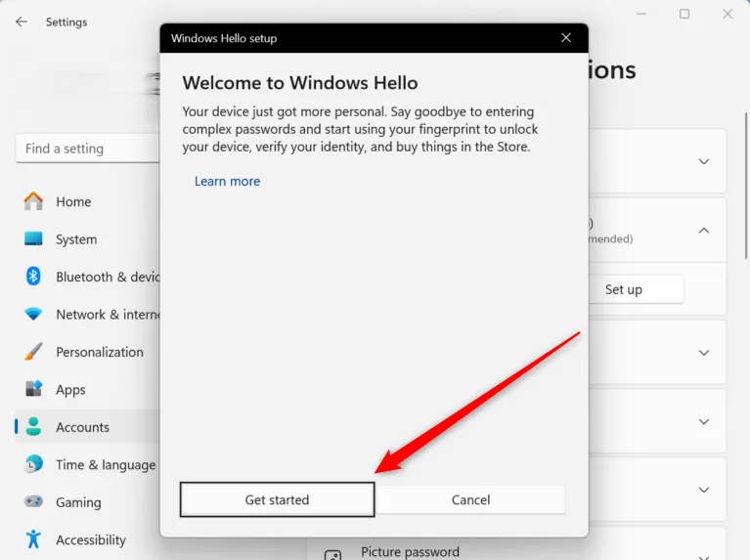Viewport: 750px width, 560px height.
Task: Click the Picture password icon
Action: coord(332,555)
